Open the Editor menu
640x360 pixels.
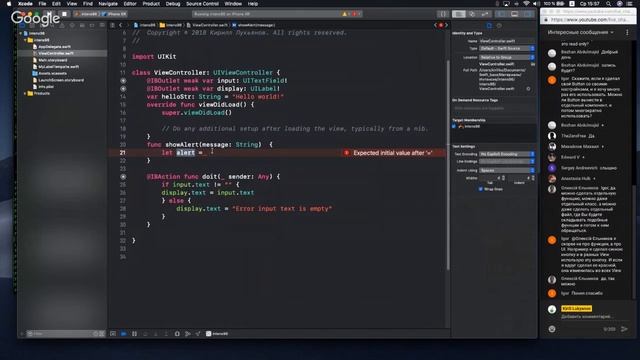pos(130,4)
